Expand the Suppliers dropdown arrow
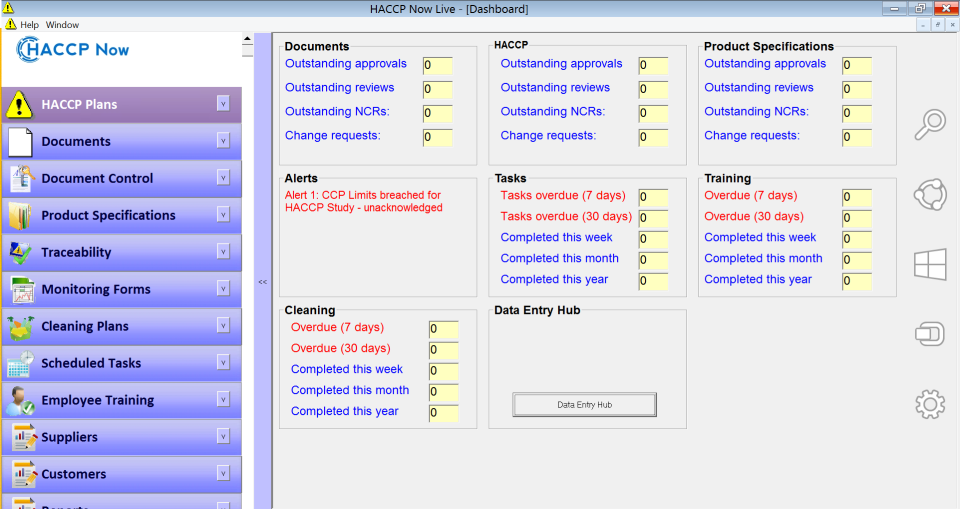Image resolution: width=960 pixels, height=509 pixels. pyautogui.click(x=223, y=437)
